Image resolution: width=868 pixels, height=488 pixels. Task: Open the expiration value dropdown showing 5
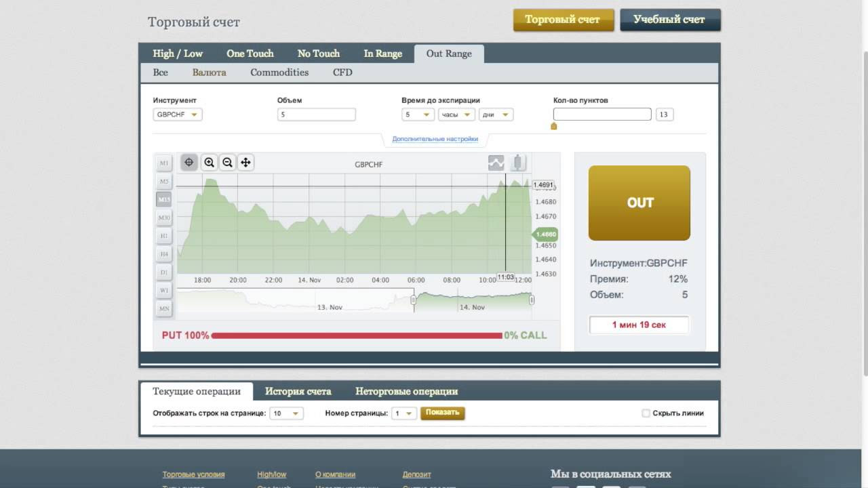[x=418, y=115]
